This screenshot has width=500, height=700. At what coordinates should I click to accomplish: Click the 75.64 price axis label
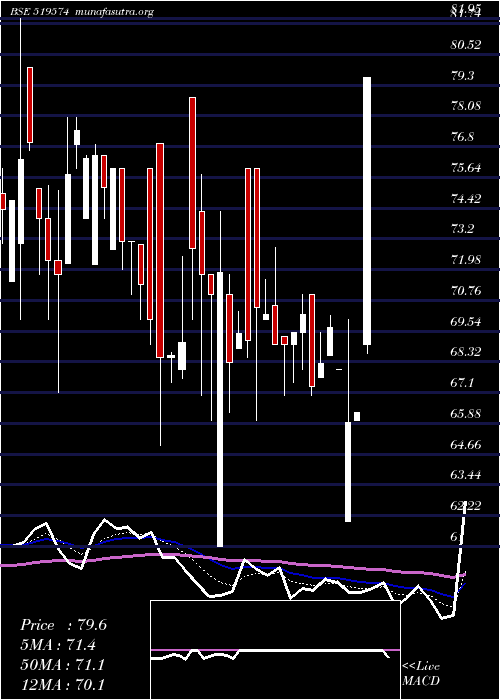coord(466,168)
